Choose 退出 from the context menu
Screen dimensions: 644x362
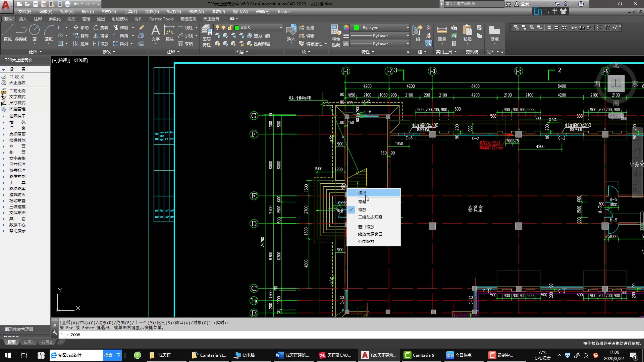pyautogui.click(x=362, y=193)
